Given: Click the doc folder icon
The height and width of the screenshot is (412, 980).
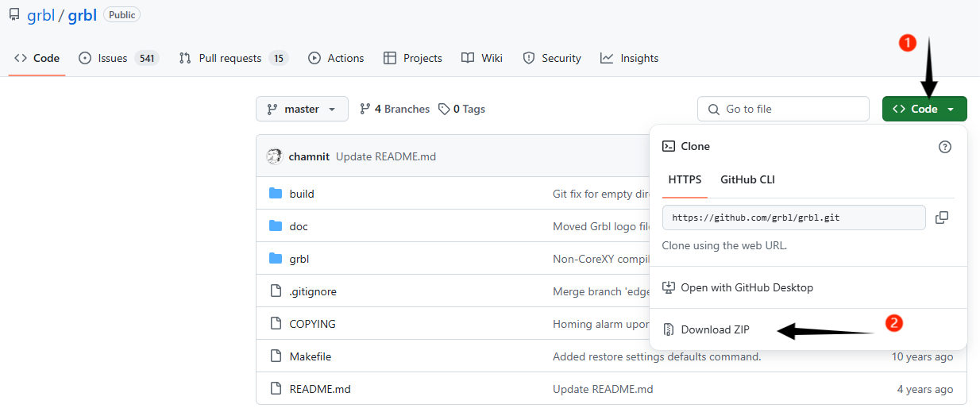Looking at the screenshot, I should click(x=276, y=226).
